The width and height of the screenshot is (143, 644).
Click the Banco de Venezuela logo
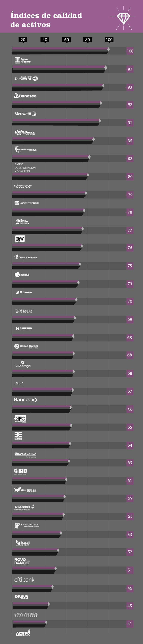click(x=26, y=257)
